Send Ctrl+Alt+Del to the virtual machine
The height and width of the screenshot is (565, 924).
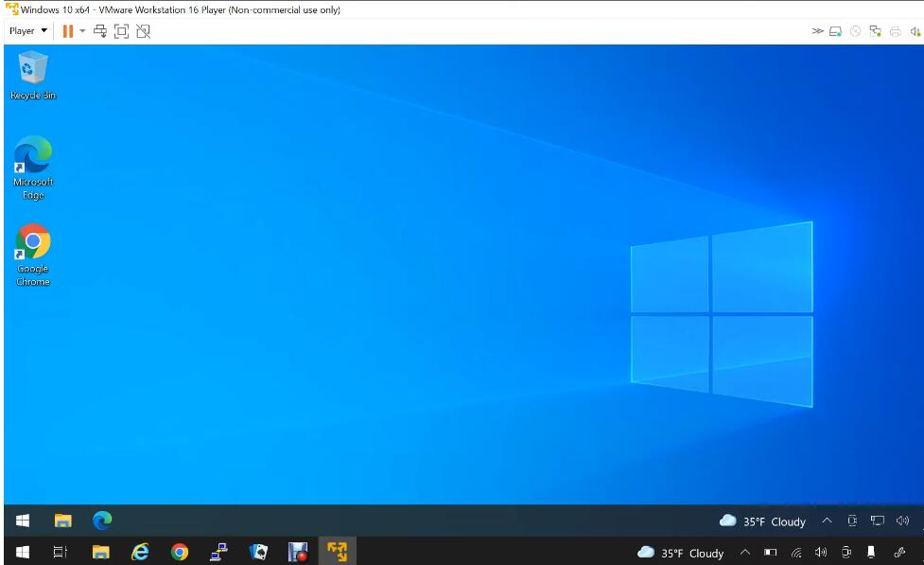(100, 31)
